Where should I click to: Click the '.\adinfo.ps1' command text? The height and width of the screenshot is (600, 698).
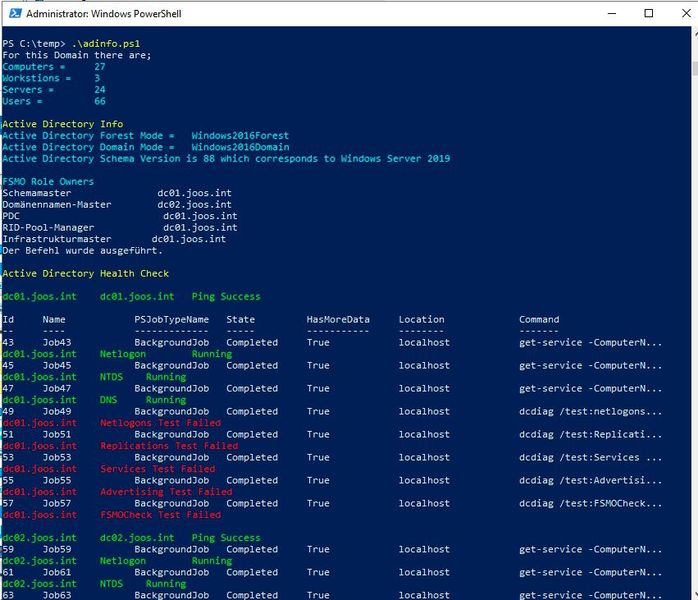point(106,44)
